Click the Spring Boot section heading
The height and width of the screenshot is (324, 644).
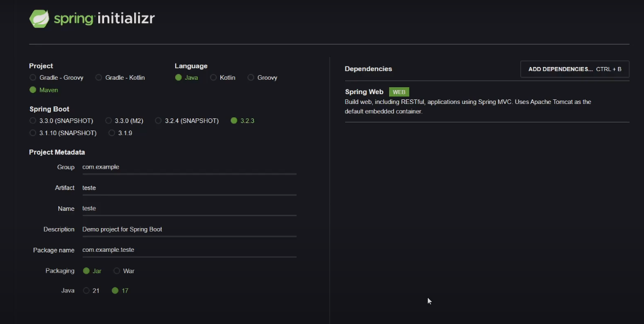(49, 109)
